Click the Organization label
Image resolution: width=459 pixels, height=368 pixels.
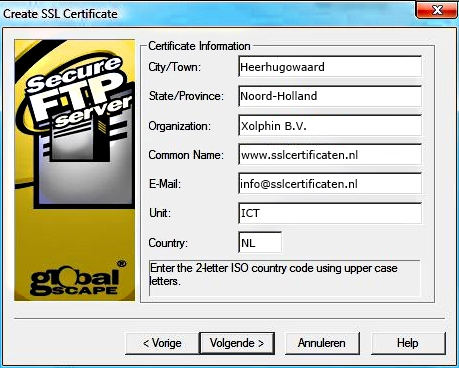180,126
